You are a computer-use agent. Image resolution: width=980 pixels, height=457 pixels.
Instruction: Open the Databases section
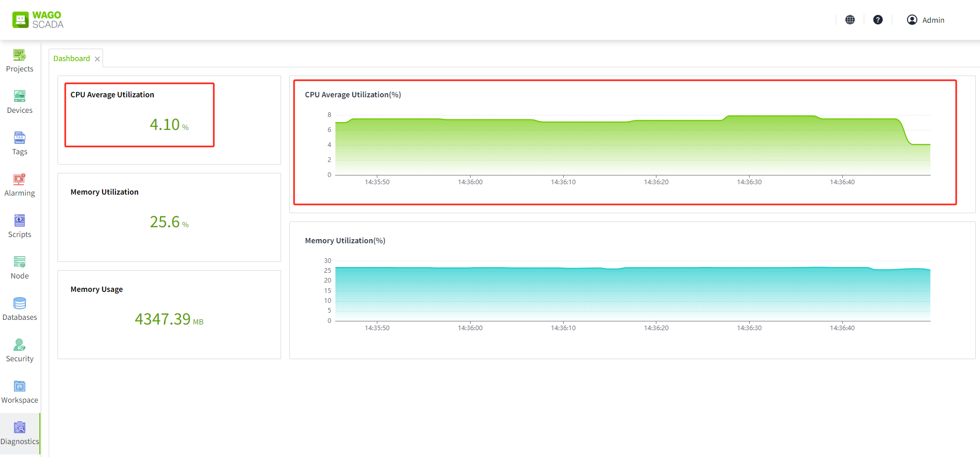tap(20, 309)
